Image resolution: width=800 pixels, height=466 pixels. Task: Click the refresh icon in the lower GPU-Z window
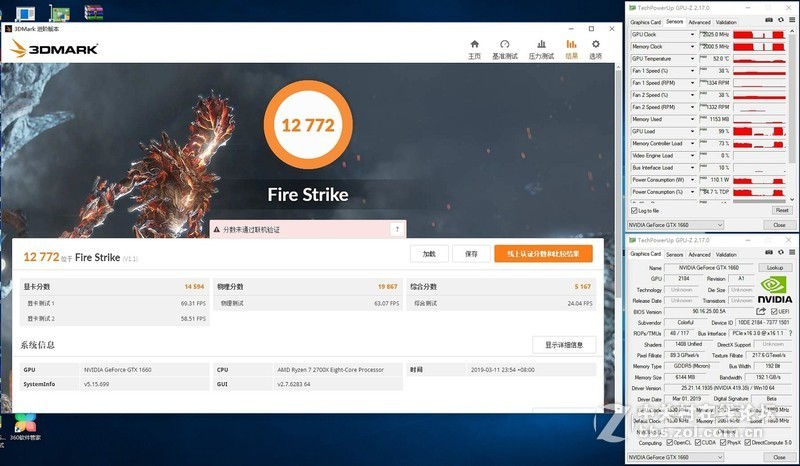(x=781, y=252)
